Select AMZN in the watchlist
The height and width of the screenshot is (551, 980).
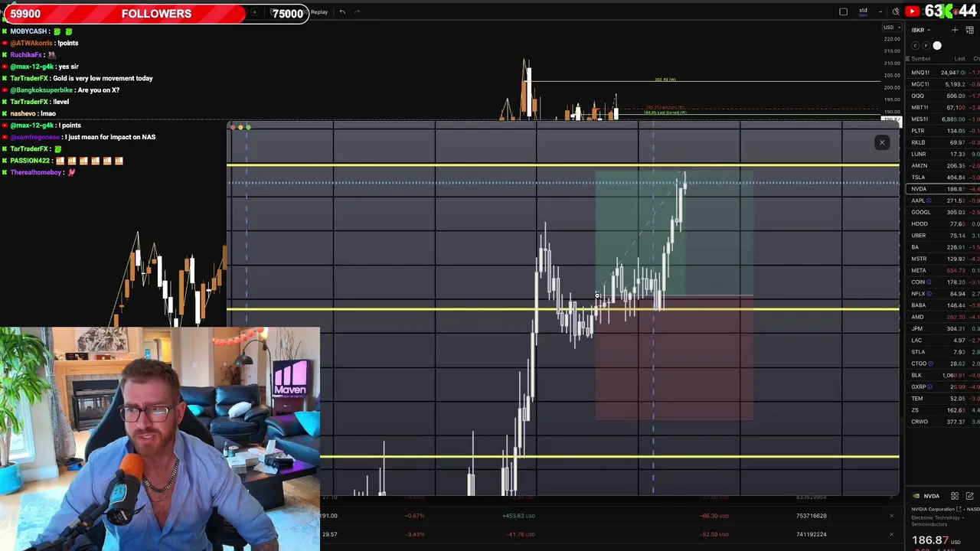[943, 165]
